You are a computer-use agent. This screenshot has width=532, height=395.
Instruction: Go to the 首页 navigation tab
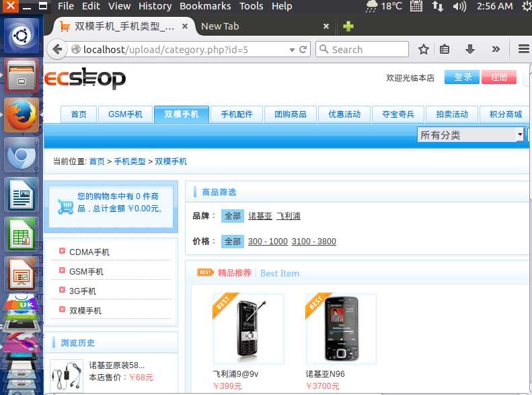[x=79, y=114]
